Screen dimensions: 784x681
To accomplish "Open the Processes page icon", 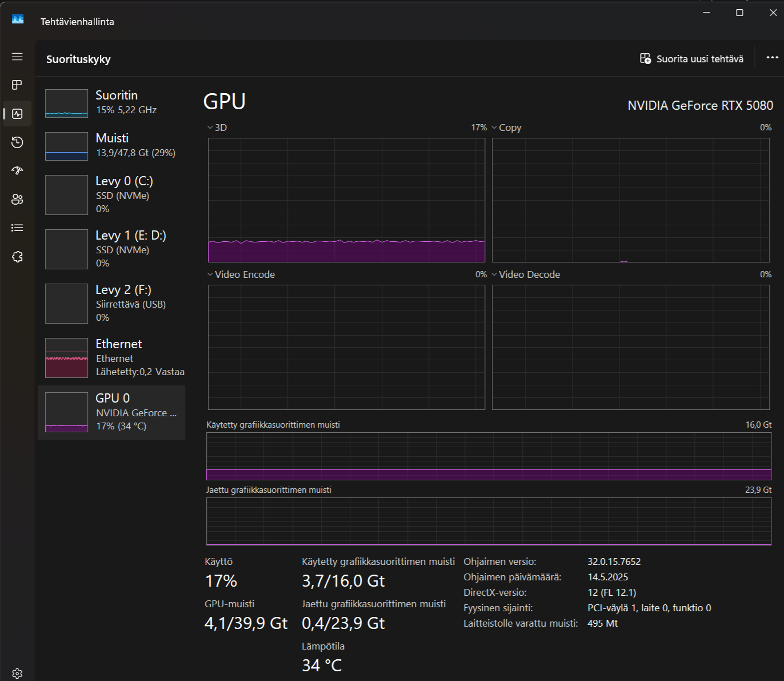I will 17,85.
